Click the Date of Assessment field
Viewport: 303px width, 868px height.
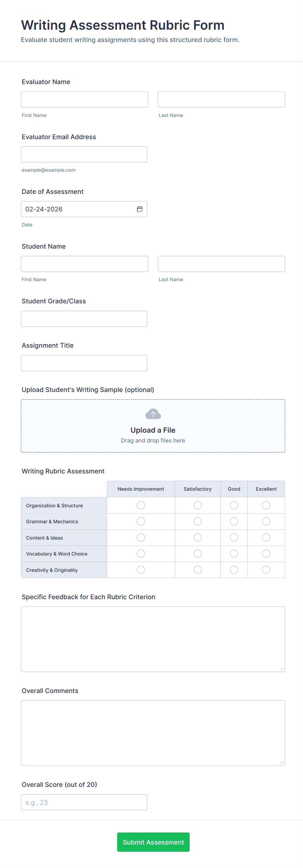point(84,209)
